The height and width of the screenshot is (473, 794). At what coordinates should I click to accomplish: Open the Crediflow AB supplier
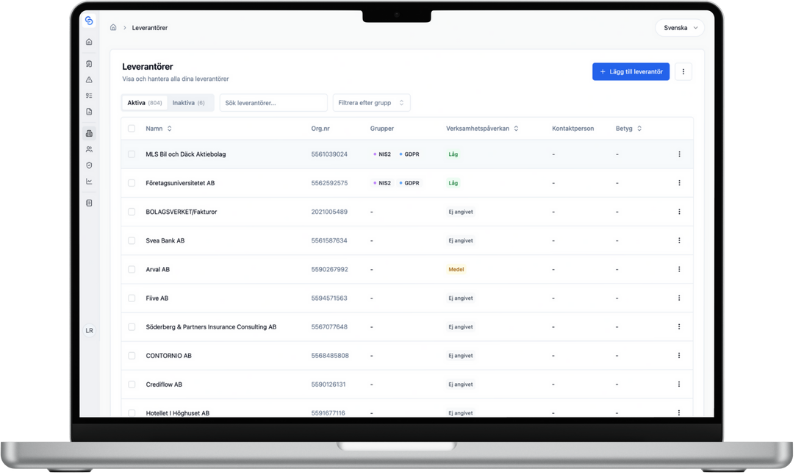pyautogui.click(x=164, y=384)
